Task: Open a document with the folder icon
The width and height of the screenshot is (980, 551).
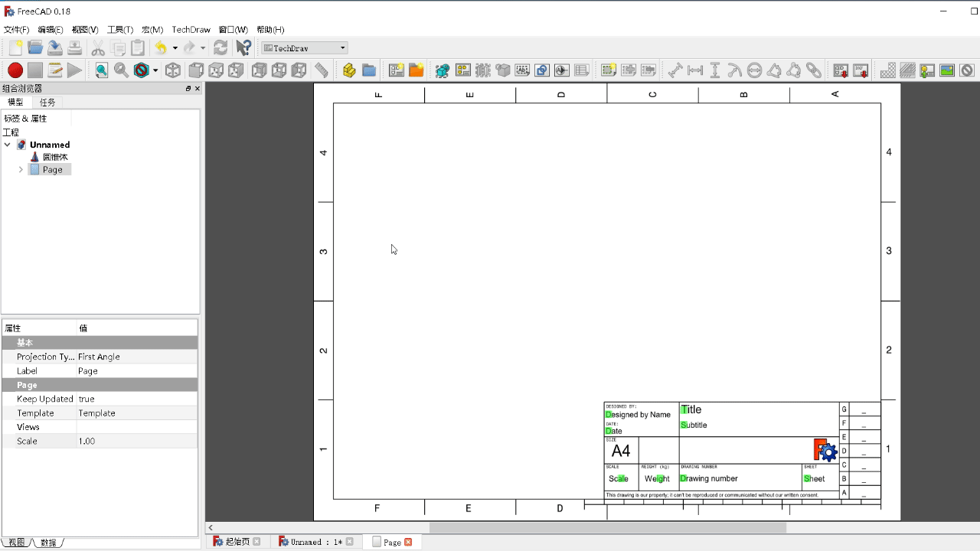Action: (x=35, y=48)
